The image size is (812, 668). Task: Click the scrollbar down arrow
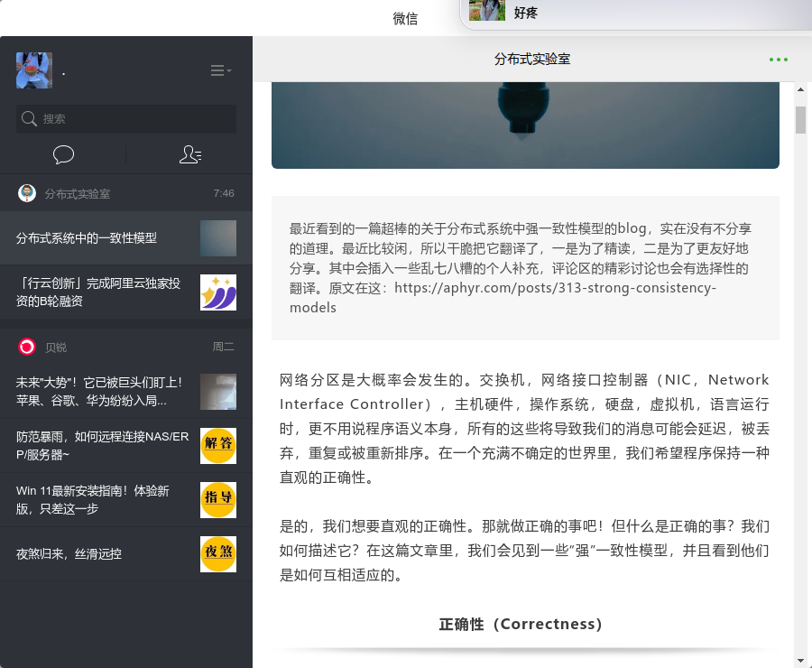click(x=800, y=661)
